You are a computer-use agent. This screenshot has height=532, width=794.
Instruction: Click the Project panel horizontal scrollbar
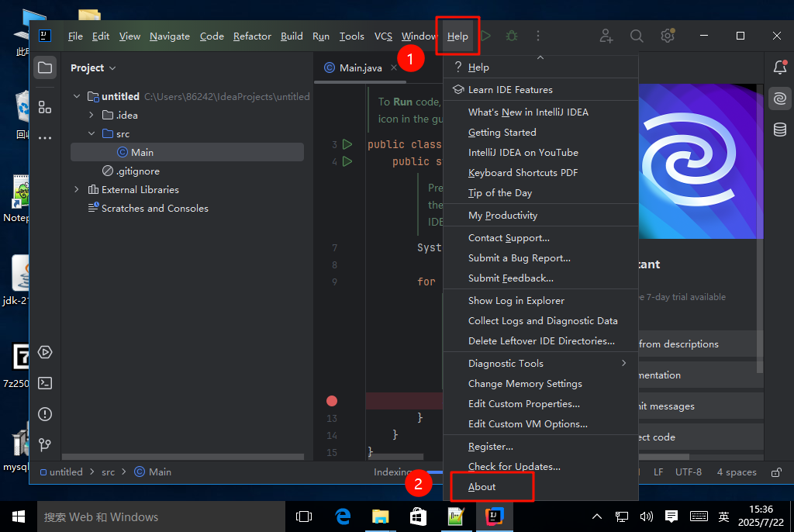pos(183,457)
